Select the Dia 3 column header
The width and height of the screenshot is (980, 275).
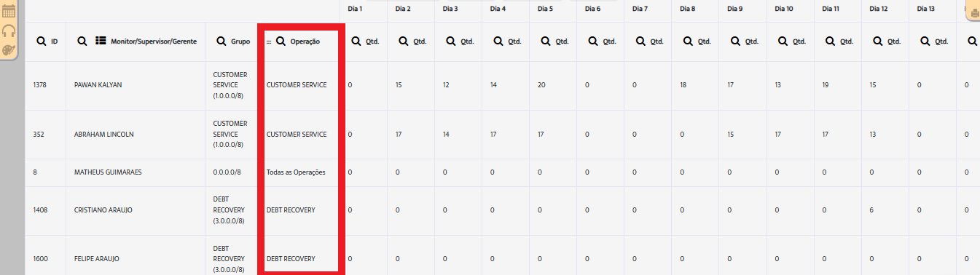(450, 9)
